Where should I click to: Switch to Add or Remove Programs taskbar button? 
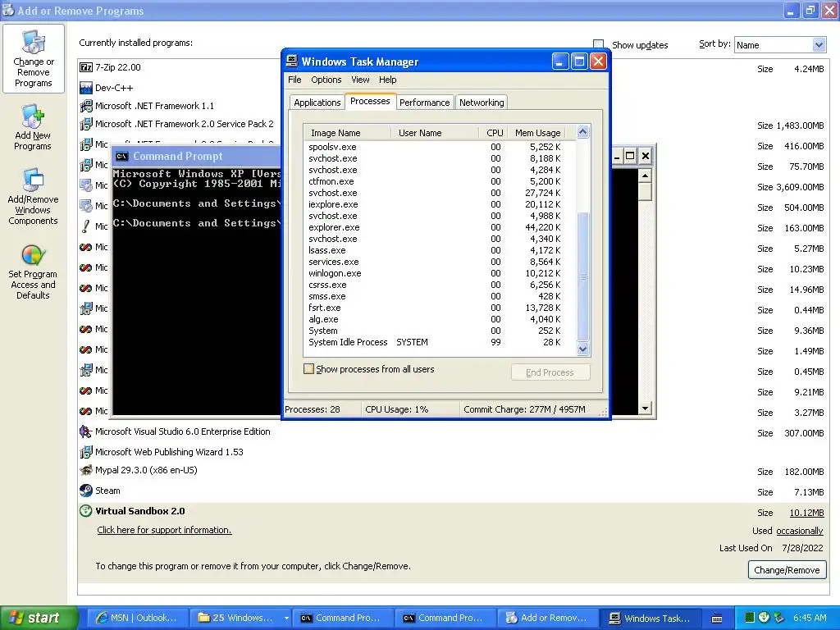(547, 619)
